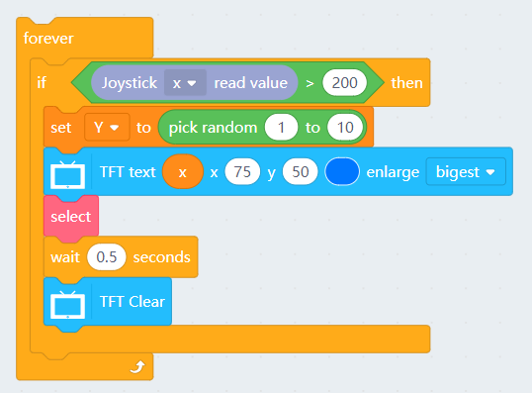The image size is (532, 393).
Task: Click the TV icon on TFT Clear block
Action: pyautogui.click(x=67, y=304)
